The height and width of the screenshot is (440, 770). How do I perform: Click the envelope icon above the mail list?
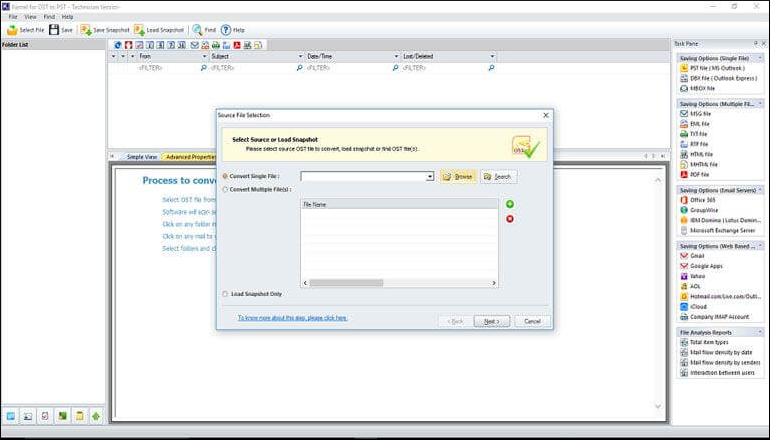click(194, 45)
